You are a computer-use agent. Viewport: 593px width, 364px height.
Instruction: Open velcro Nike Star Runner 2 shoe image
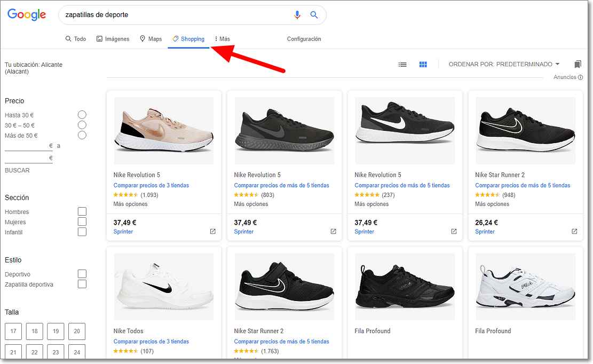point(284,287)
